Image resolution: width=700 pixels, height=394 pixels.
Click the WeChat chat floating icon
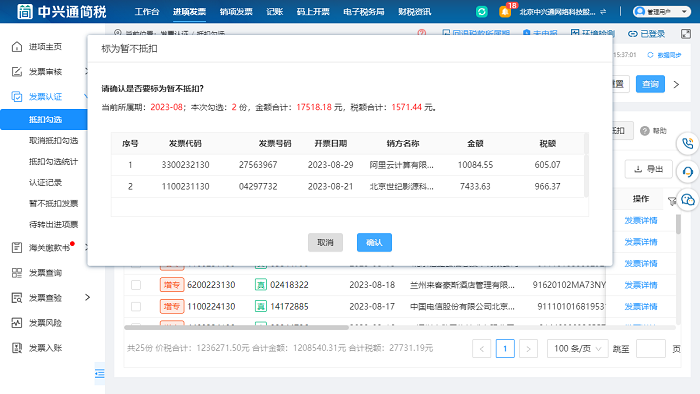pos(688,199)
